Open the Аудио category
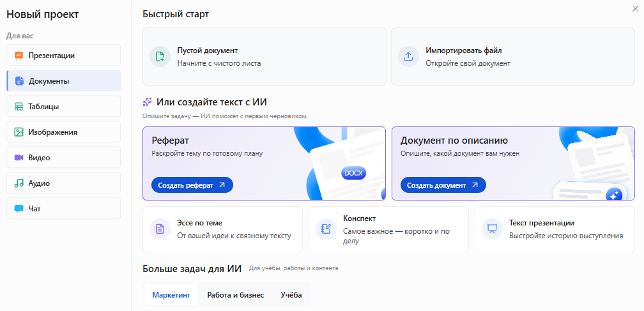The width and height of the screenshot is (644, 311). [x=64, y=183]
